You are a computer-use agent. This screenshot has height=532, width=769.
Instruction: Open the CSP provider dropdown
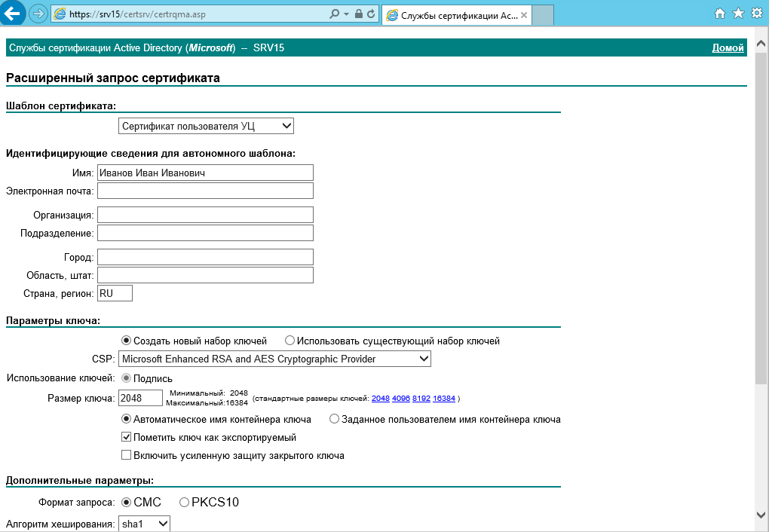274,359
